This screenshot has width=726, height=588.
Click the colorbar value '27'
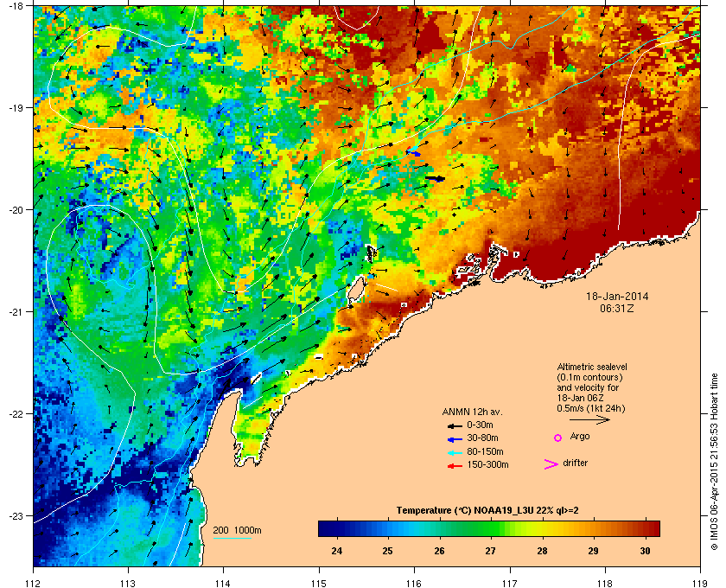[490, 551]
